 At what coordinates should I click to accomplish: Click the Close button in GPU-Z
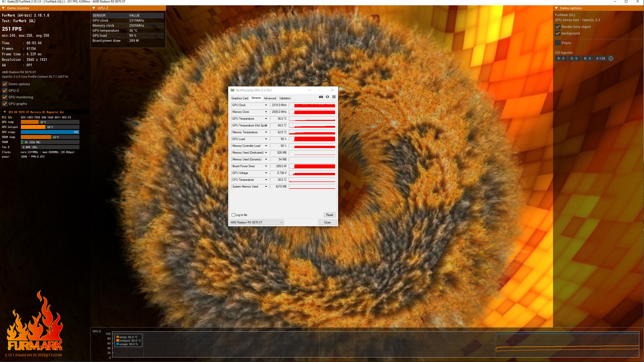(x=327, y=222)
